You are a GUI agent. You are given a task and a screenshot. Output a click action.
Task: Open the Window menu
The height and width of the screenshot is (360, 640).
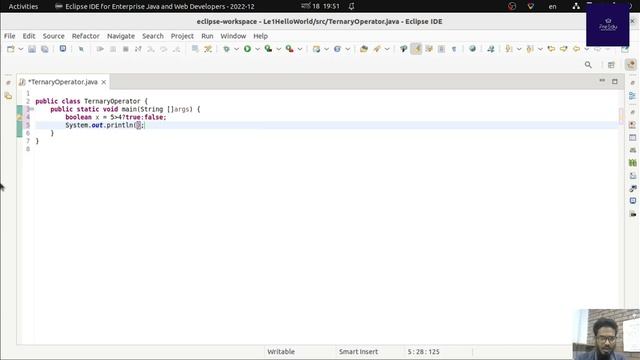(233, 36)
